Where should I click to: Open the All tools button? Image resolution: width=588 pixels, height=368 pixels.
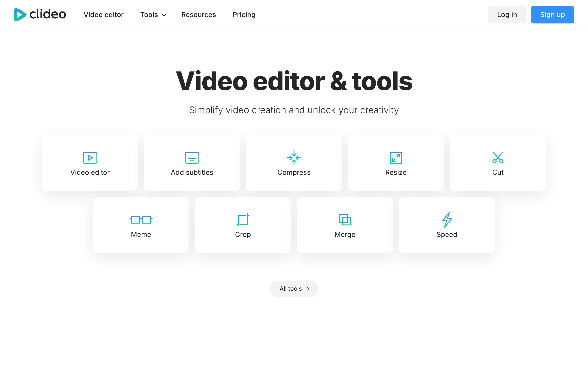click(x=294, y=289)
